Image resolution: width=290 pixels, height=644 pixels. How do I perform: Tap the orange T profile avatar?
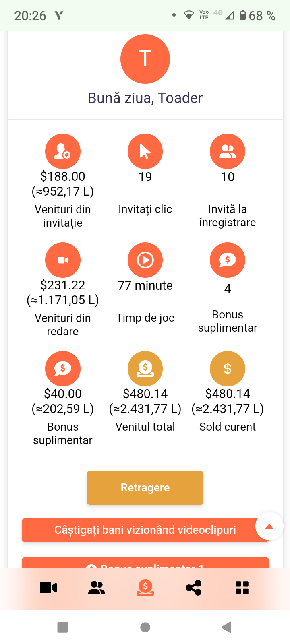tap(145, 59)
